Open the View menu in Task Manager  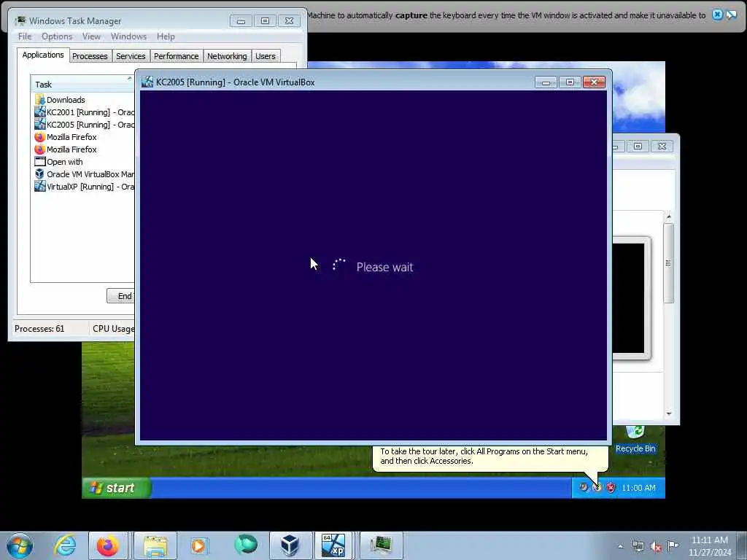tap(91, 36)
